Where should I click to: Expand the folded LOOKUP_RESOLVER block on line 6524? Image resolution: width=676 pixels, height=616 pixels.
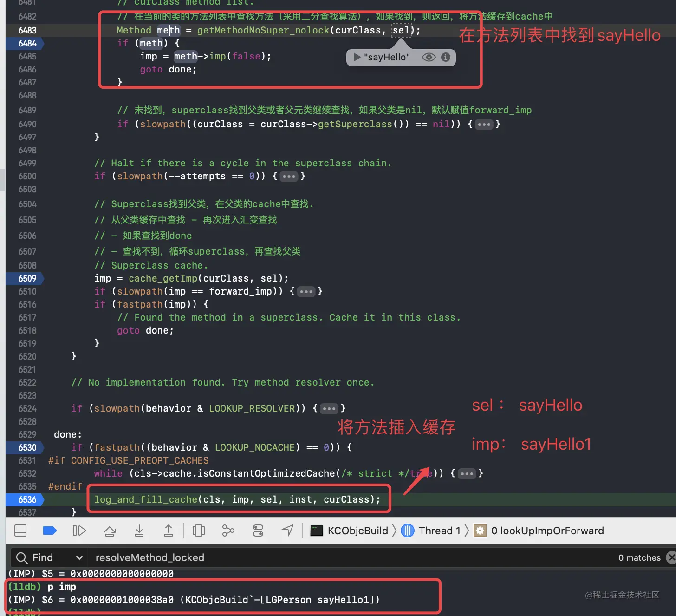click(x=329, y=409)
